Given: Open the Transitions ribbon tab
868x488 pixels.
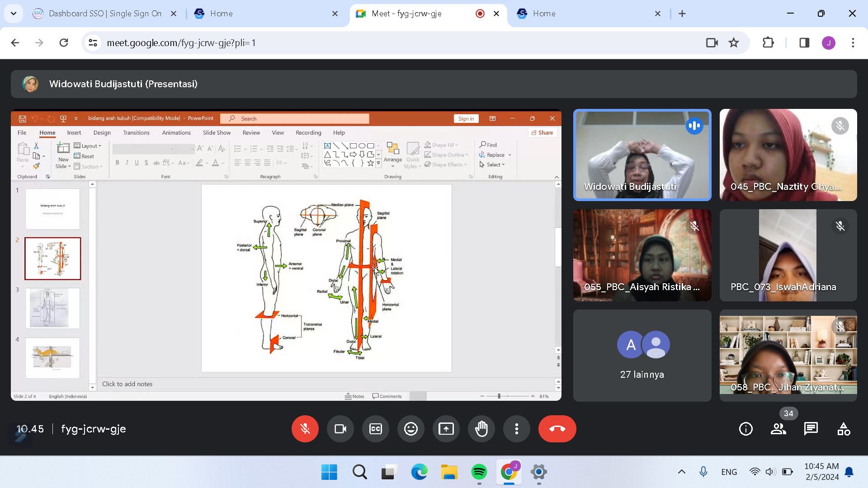Looking at the screenshot, I should point(136,132).
